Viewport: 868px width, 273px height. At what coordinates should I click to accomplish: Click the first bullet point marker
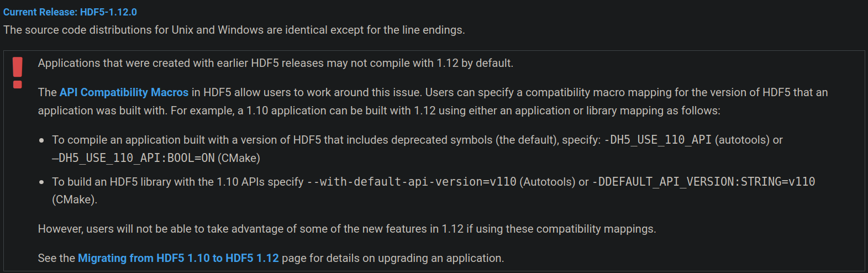coord(41,140)
